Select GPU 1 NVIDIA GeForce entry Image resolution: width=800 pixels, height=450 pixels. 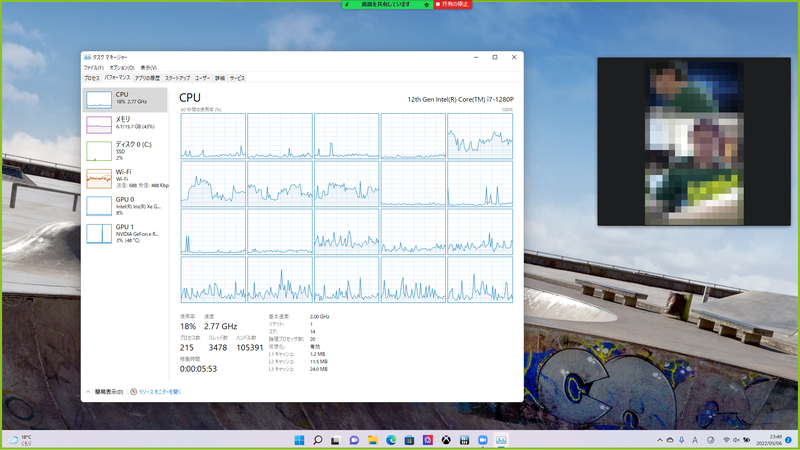coord(124,234)
